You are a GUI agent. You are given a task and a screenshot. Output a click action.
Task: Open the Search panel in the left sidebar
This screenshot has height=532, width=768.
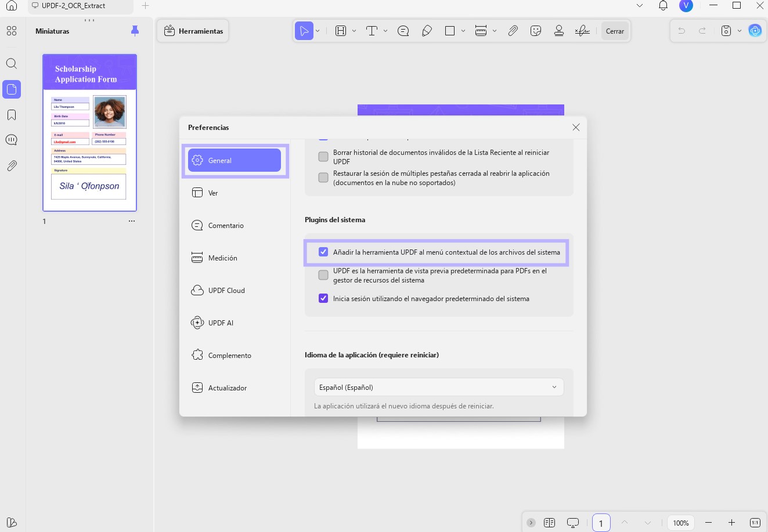click(x=12, y=64)
